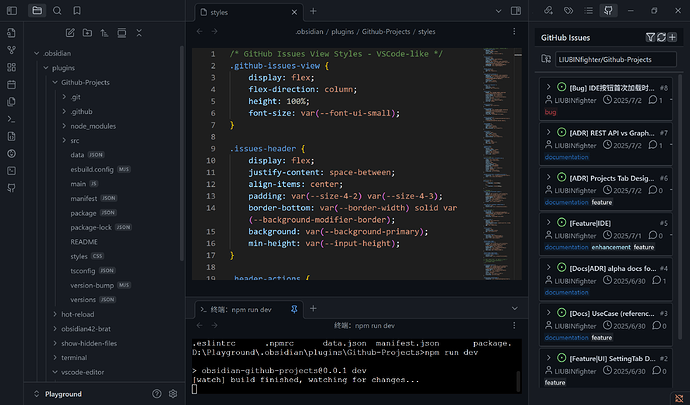Refresh the GitHub Issues list

click(661, 37)
